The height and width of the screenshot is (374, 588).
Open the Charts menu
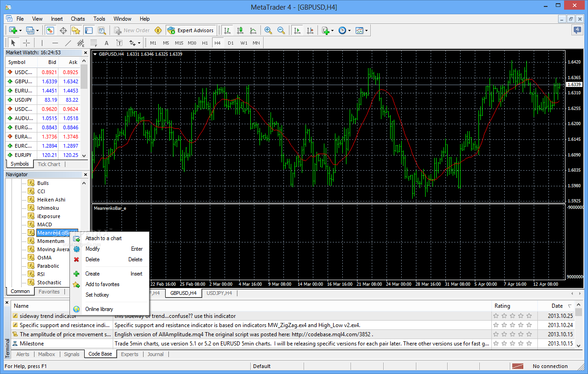pyautogui.click(x=78, y=19)
